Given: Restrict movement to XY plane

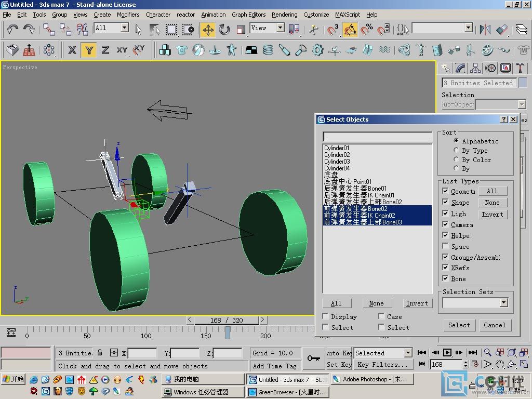Looking at the screenshot, I should tap(122, 50).
